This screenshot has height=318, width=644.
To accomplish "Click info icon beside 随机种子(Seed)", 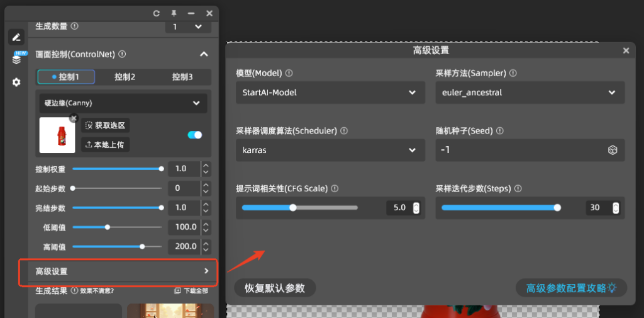I will 500,131.
